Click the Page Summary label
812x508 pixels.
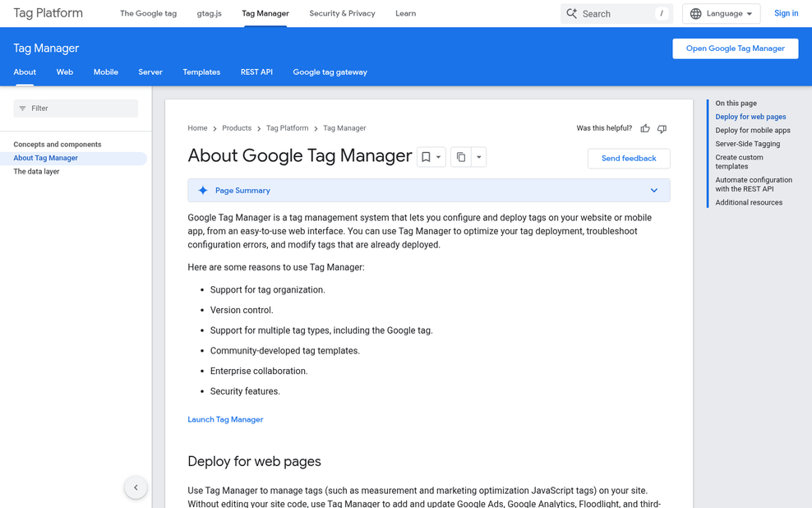[242, 191]
